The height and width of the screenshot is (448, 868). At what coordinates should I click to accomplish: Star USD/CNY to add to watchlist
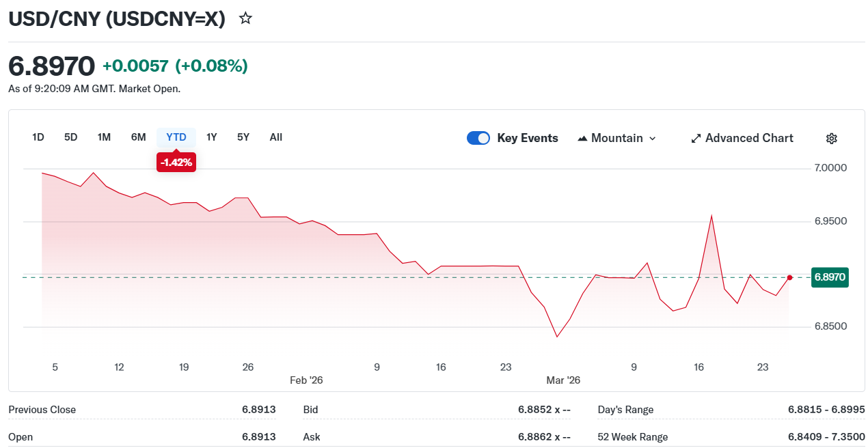(x=245, y=18)
